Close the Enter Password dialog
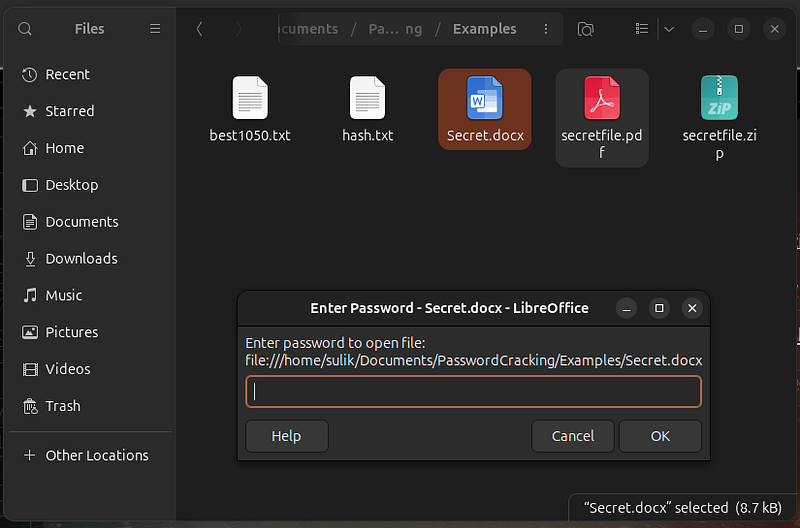 pos(692,308)
